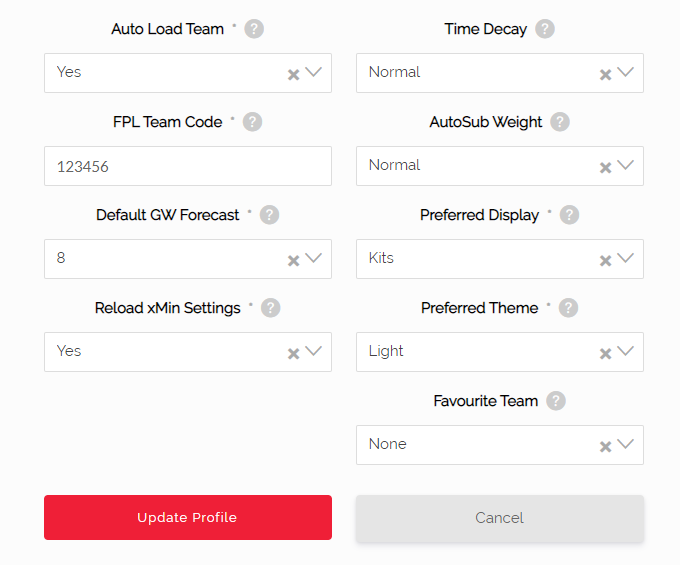Click the Cancel button
The height and width of the screenshot is (565, 680).
500,518
